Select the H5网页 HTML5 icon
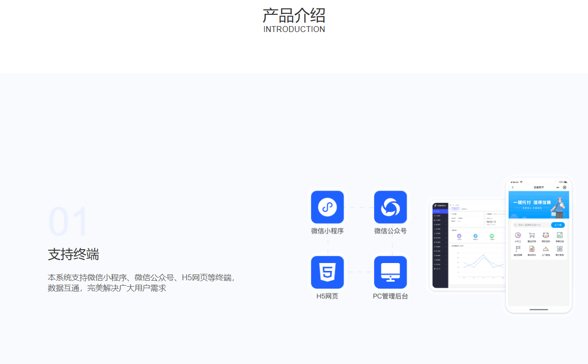The image size is (588, 364). [327, 272]
